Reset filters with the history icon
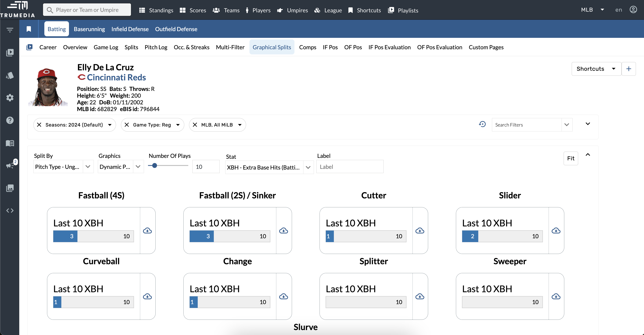644x335 pixels. 482,124
